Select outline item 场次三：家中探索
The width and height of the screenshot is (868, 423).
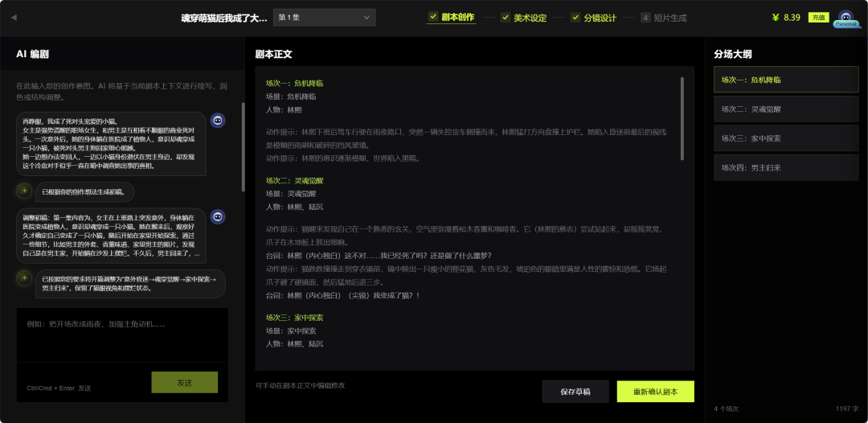pos(786,138)
